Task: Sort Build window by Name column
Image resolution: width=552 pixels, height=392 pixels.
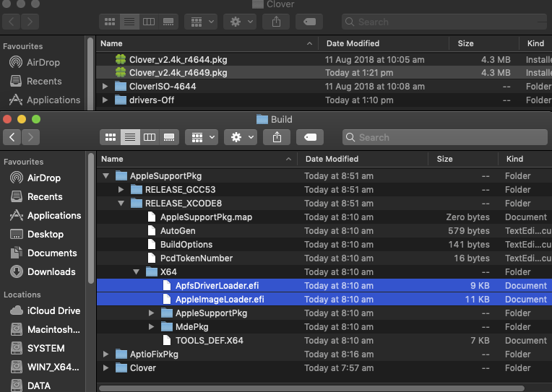Action: coord(197,159)
